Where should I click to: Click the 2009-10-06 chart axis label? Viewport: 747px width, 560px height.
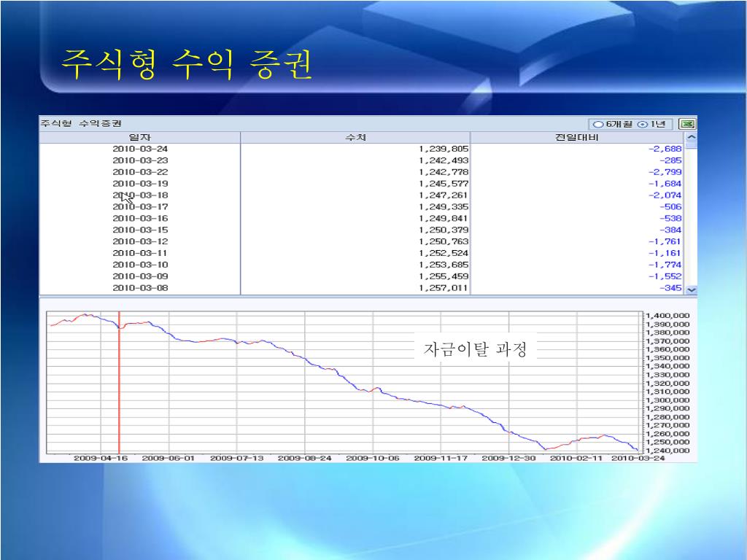click(x=373, y=458)
